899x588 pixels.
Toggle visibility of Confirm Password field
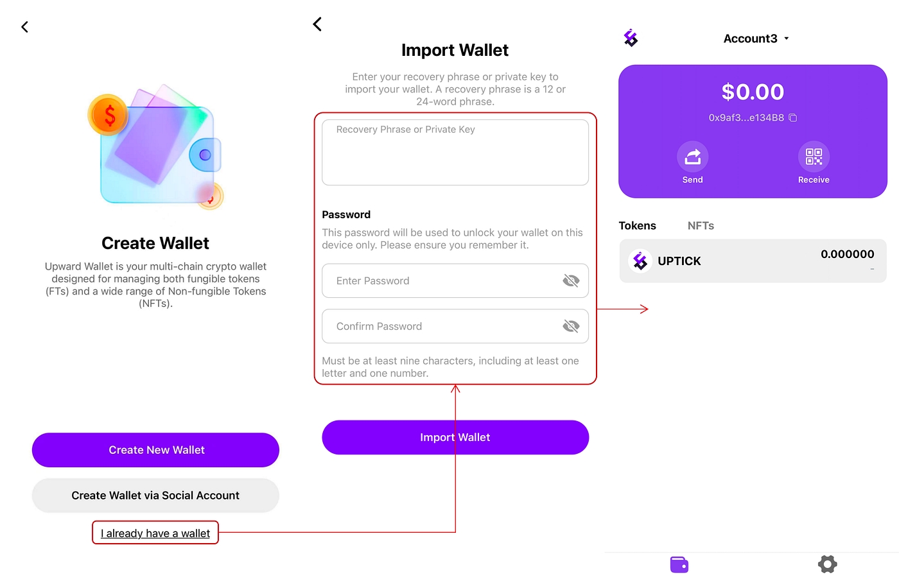(x=571, y=326)
